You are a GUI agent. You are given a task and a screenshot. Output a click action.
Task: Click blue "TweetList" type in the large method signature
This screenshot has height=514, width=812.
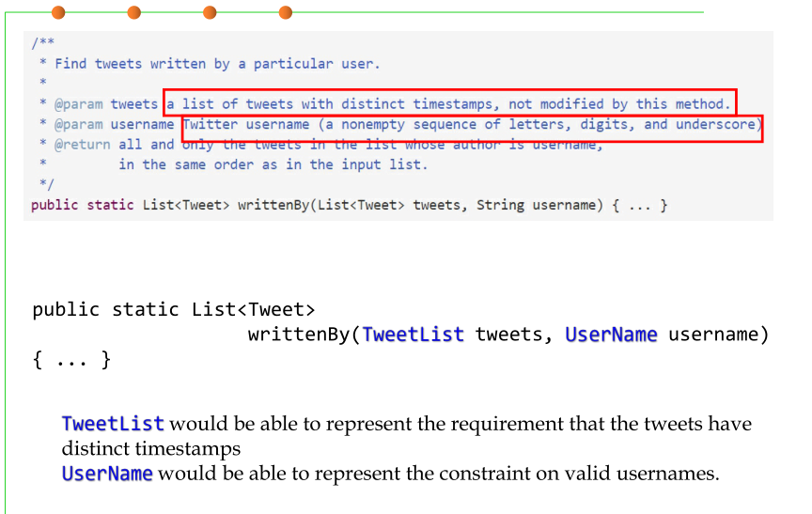pos(413,335)
